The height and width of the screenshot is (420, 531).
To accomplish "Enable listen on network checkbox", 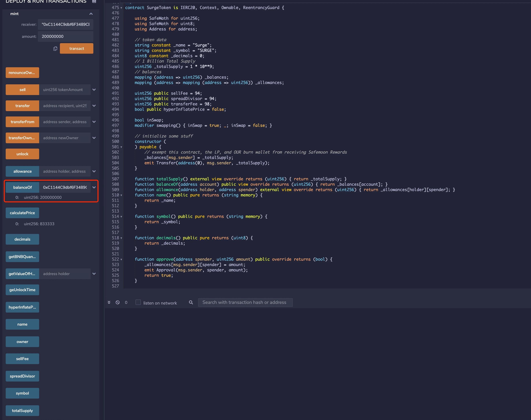I will point(138,303).
